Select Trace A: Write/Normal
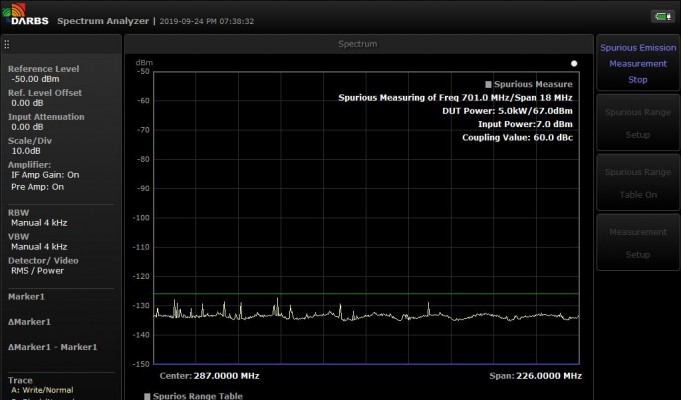681x400 pixels. [42, 390]
